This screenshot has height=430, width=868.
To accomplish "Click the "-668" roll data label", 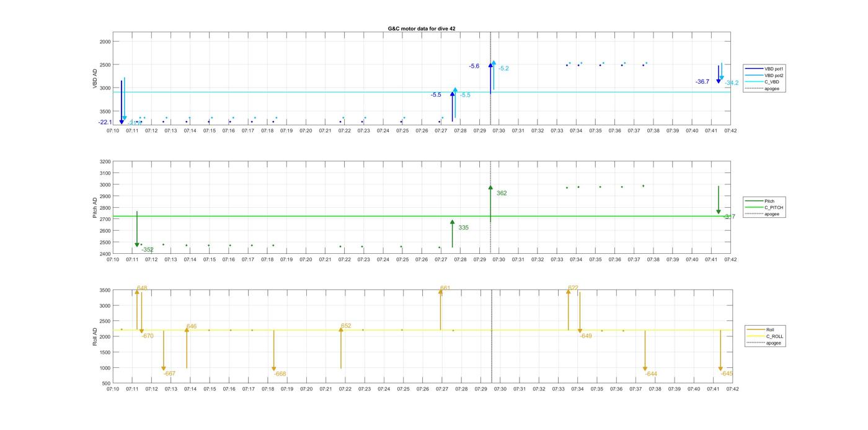I will click(280, 374).
